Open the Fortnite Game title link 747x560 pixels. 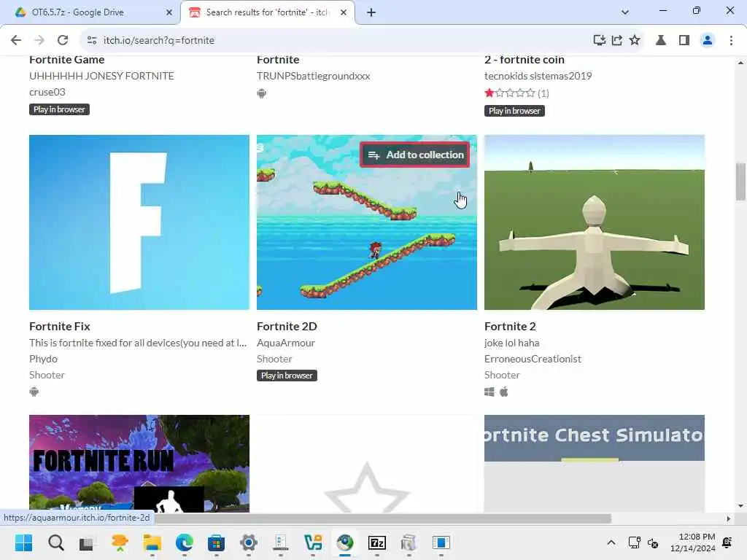pyautogui.click(x=66, y=60)
